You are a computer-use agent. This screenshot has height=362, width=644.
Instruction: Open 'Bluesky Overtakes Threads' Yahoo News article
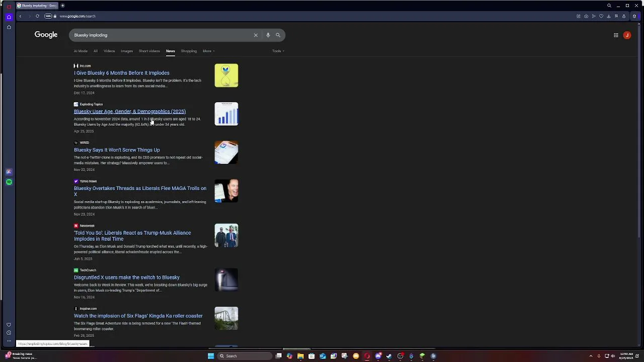click(140, 191)
